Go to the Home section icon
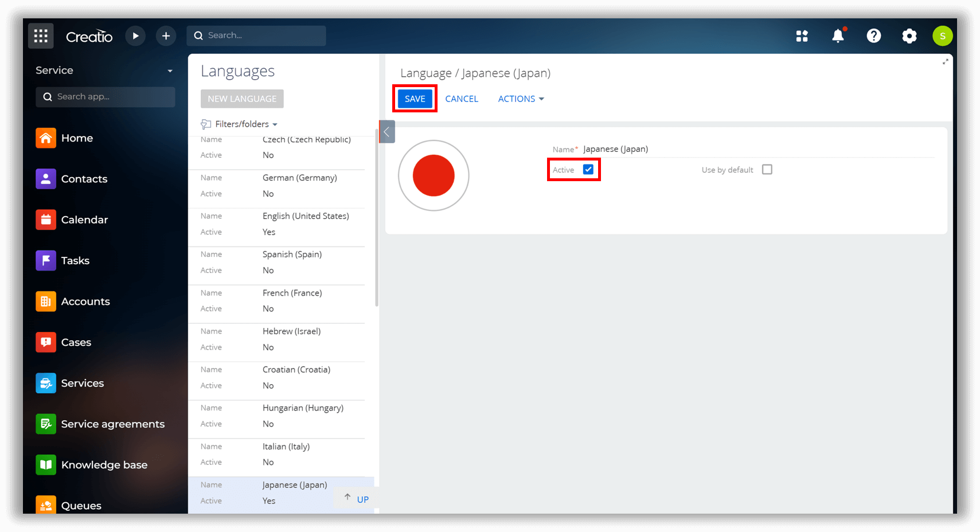Image resolution: width=980 pixels, height=532 pixels. [46, 138]
